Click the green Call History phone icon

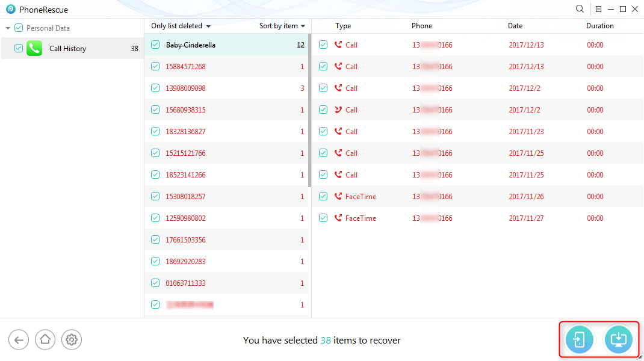[34, 48]
